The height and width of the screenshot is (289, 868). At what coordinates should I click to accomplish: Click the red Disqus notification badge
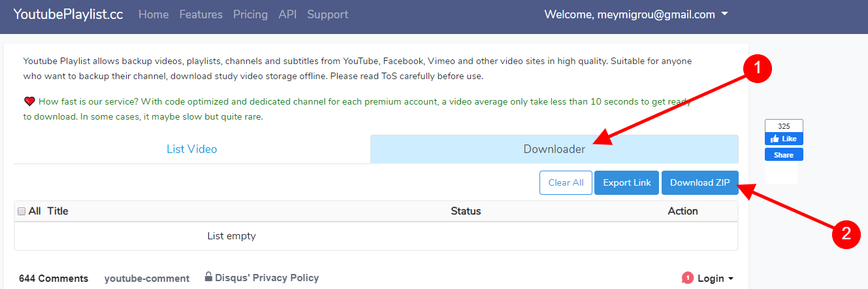[x=687, y=279]
